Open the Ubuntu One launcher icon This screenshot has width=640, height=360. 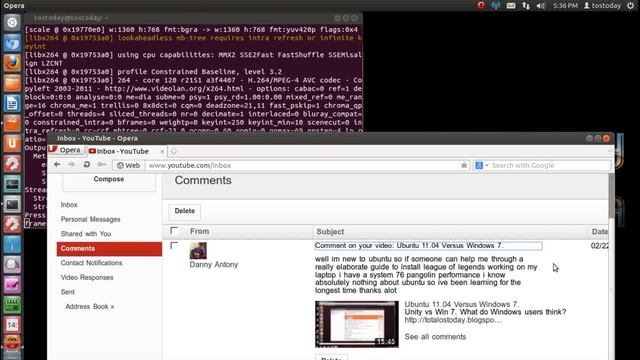pyautogui.click(x=12, y=144)
